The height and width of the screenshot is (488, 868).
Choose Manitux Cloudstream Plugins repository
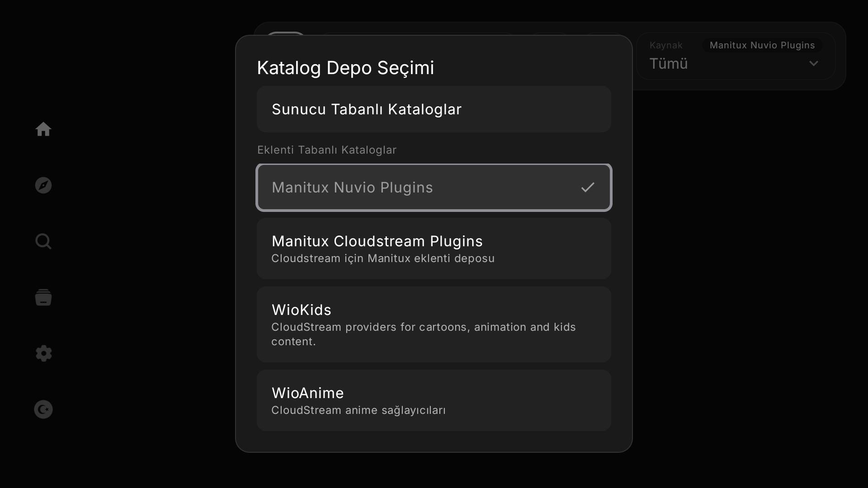tap(434, 249)
